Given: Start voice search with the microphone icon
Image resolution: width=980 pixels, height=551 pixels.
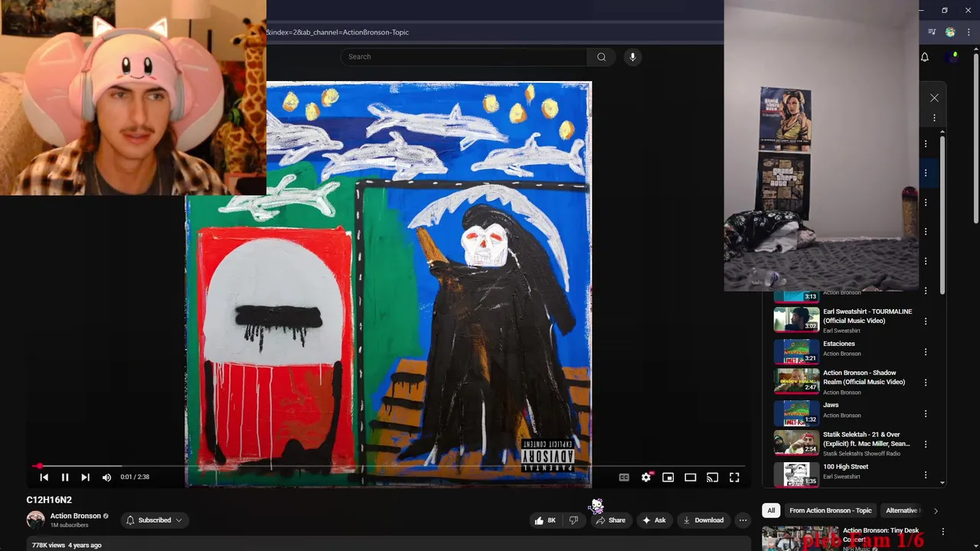Looking at the screenshot, I should pyautogui.click(x=632, y=57).
